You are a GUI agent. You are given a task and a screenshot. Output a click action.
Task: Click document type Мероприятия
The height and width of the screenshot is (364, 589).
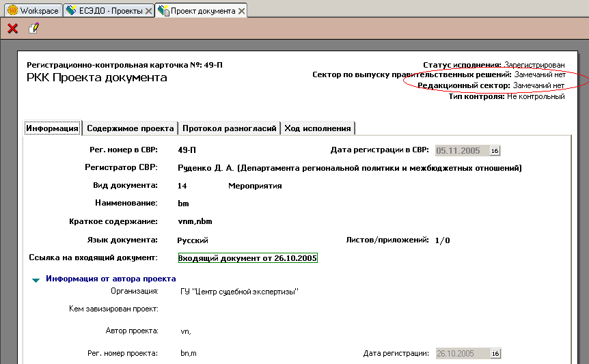pyautogui.click(x=255, y=186)
